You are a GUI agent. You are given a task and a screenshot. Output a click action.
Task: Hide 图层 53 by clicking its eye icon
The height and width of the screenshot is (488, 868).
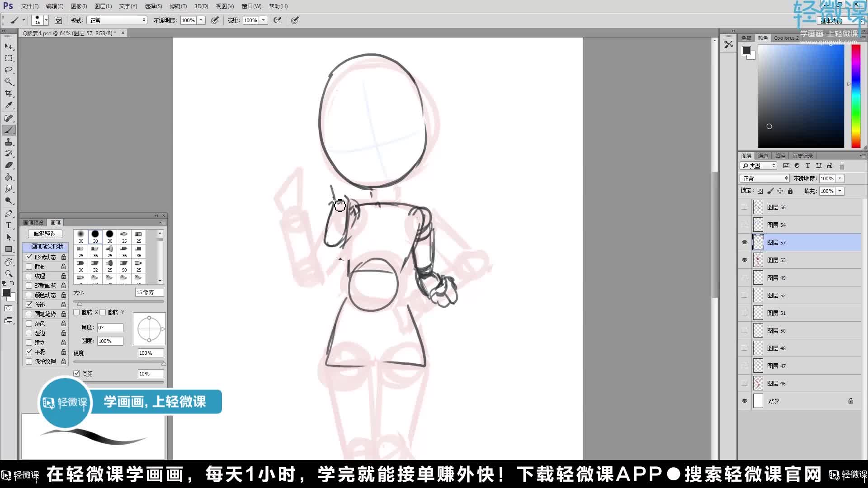pyautogui.click(x=745, y=260)
